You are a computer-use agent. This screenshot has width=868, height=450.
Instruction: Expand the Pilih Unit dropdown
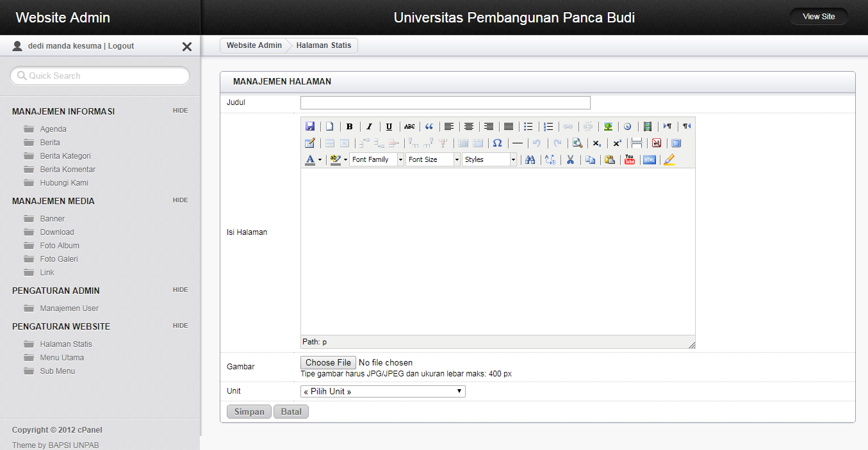click(382, 391)
